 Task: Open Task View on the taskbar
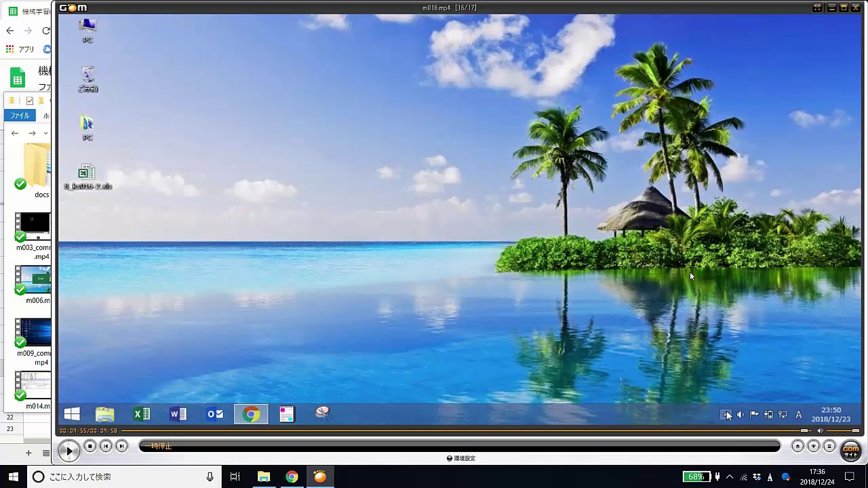click(235, 476)
